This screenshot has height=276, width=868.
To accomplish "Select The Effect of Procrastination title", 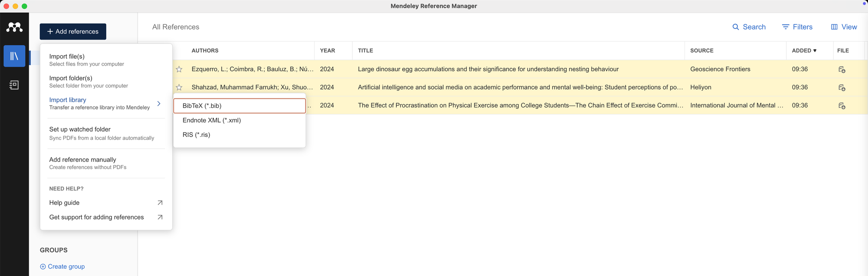I will [520, 105].
